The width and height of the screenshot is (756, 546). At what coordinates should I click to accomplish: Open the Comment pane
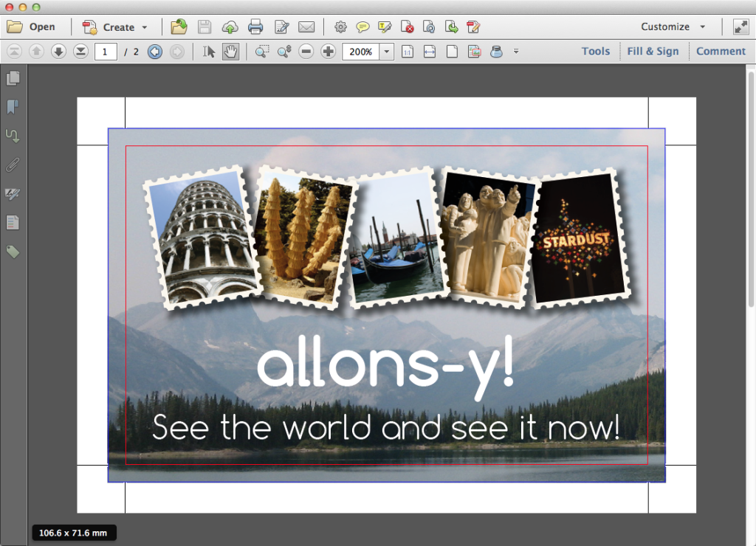pos(721,51)
